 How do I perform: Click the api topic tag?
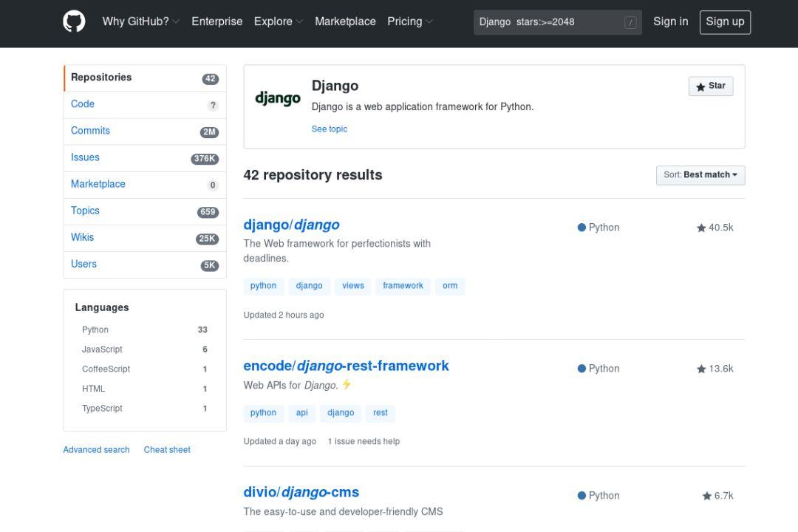tap(301, 413)
